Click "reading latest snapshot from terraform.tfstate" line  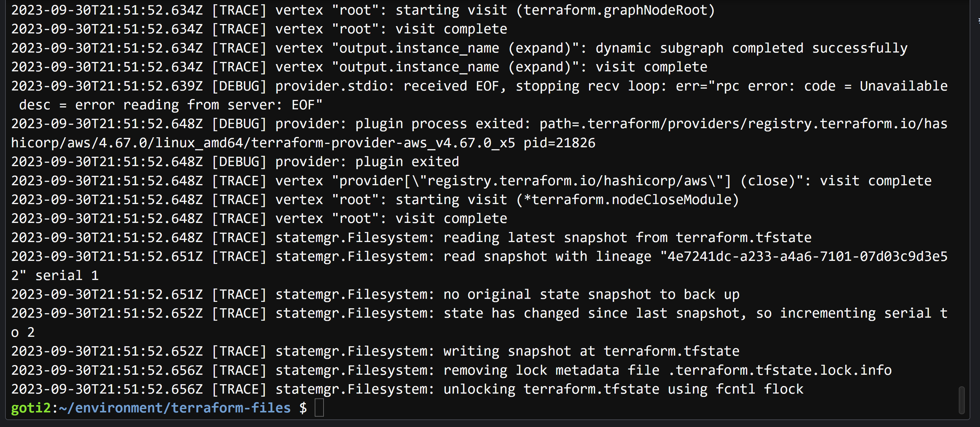[x=411, y=237]
